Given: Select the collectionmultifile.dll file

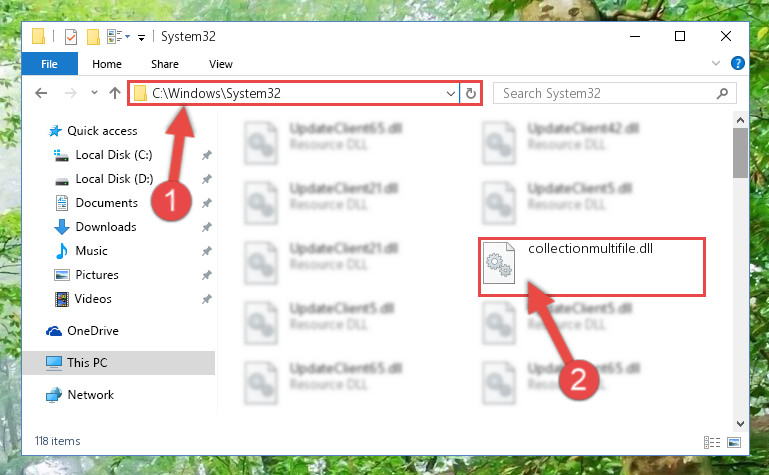Looking at the screenshot, I should (592, 266).
